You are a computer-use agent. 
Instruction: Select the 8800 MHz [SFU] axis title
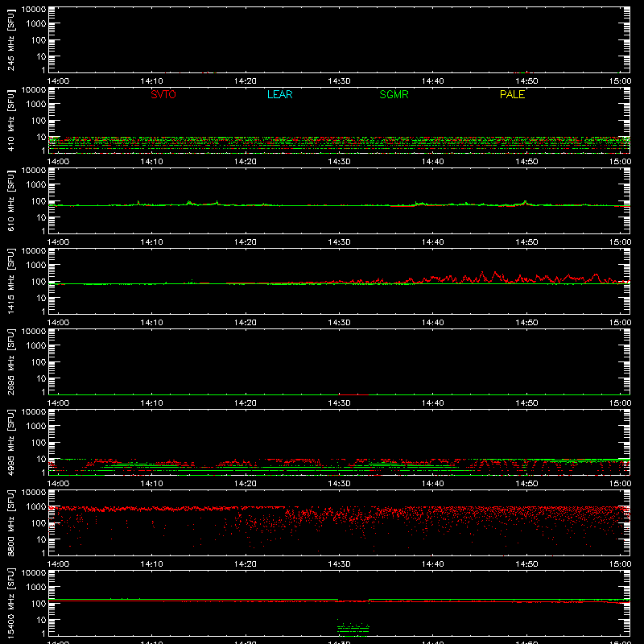coord(10,522)
